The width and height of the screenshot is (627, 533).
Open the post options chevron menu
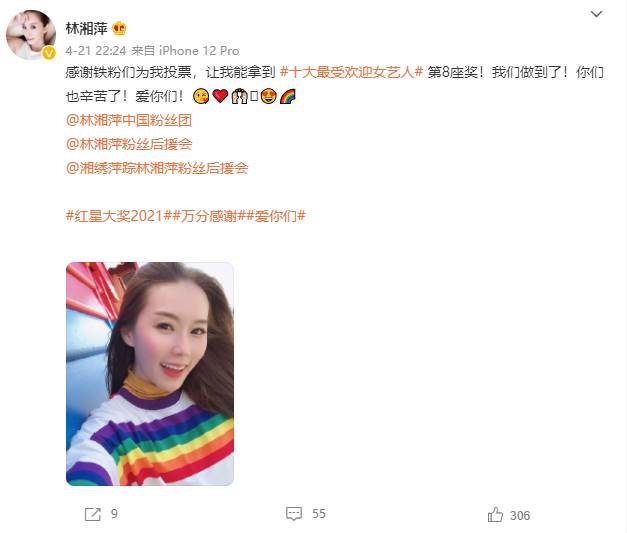point(596,14)
